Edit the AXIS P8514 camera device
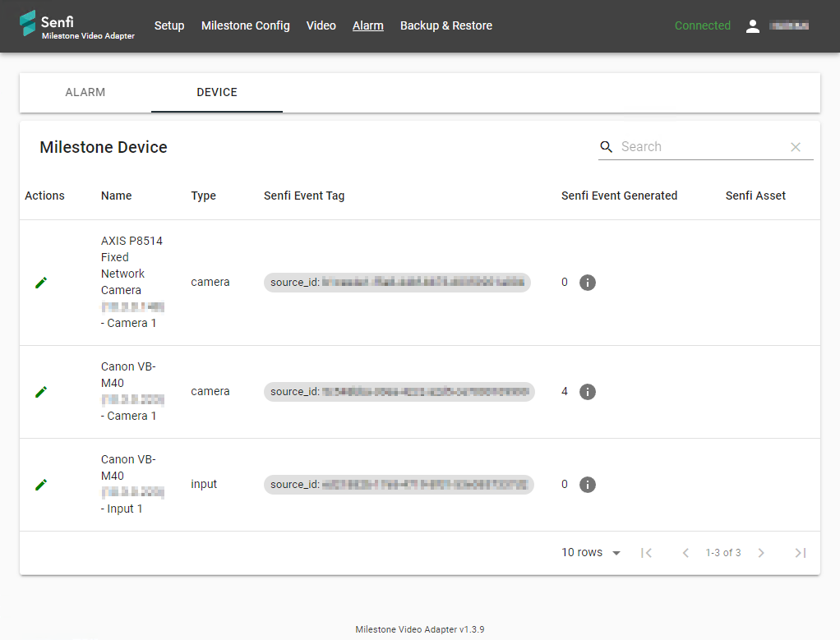The height and width of the screenshot is (640, 840). pos(41,283)
